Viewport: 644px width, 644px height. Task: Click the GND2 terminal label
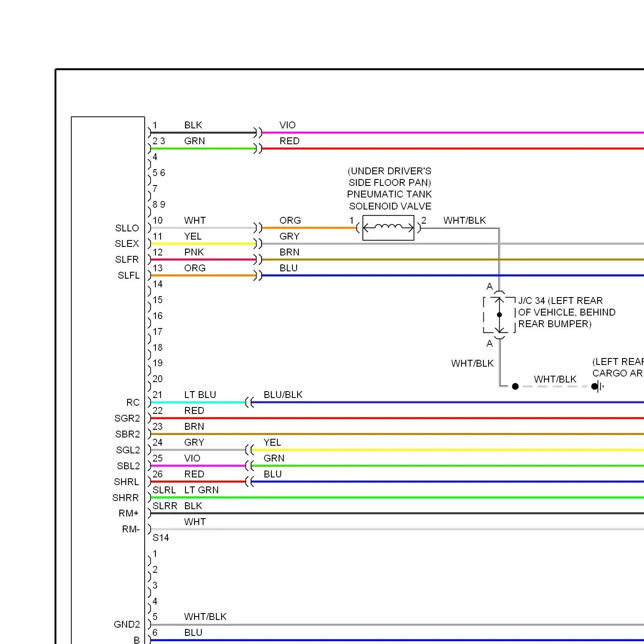point(127,624)
